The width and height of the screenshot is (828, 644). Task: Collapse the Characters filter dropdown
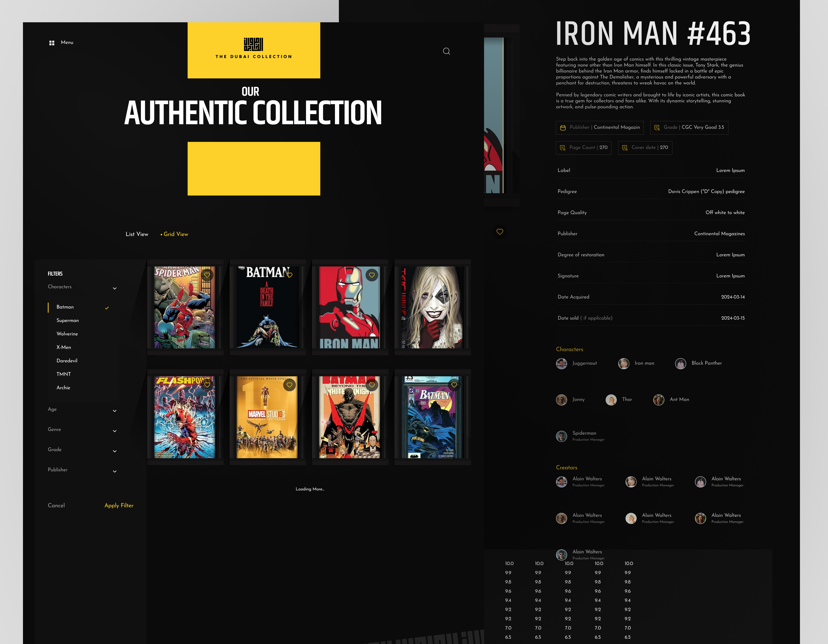coord(115,288)
